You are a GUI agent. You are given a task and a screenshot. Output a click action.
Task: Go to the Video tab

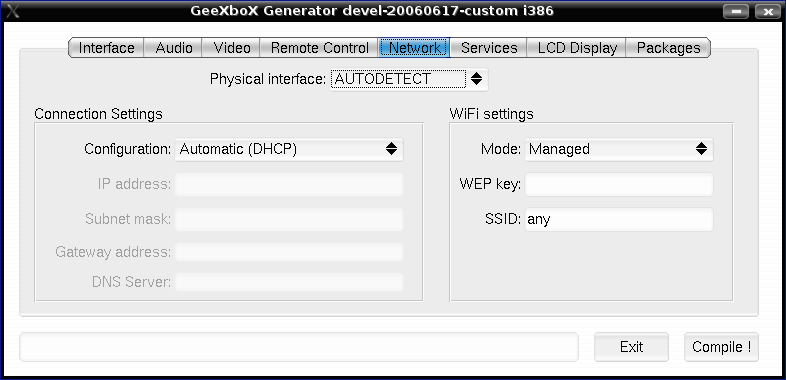[x=232, y=48]
